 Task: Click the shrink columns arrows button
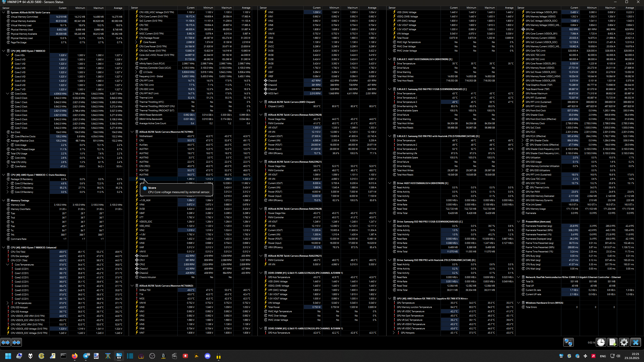[x=17, y=342]
